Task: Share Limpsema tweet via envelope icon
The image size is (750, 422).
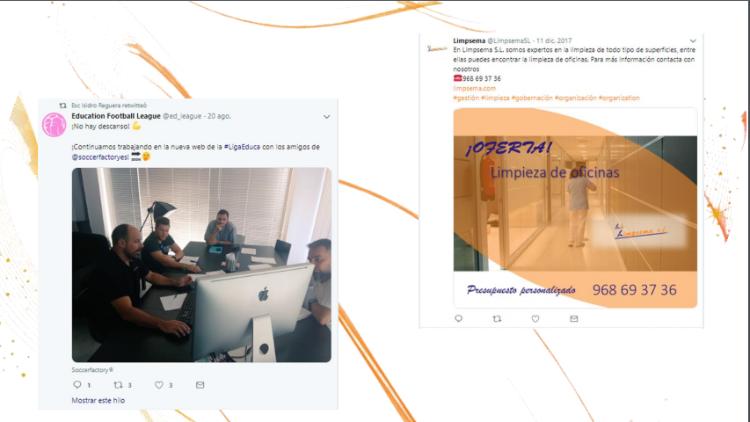Action: pyautogui.click(x=574, y=319)
